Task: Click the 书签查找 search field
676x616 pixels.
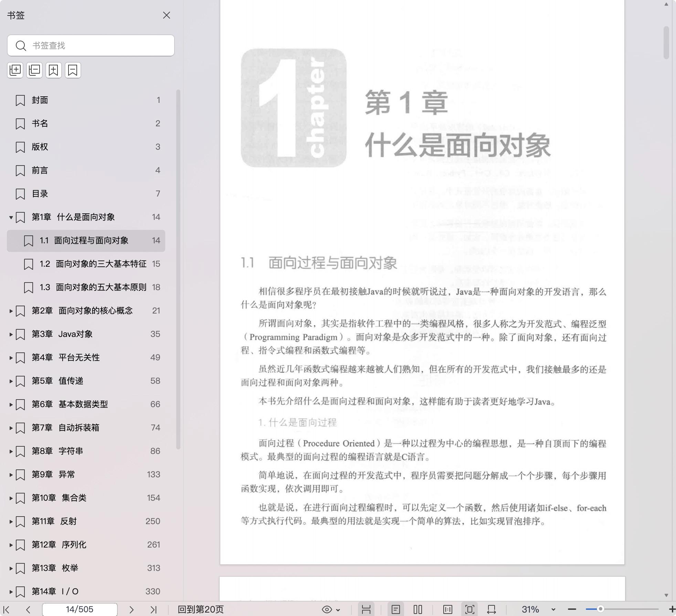Action: point(91,45)
